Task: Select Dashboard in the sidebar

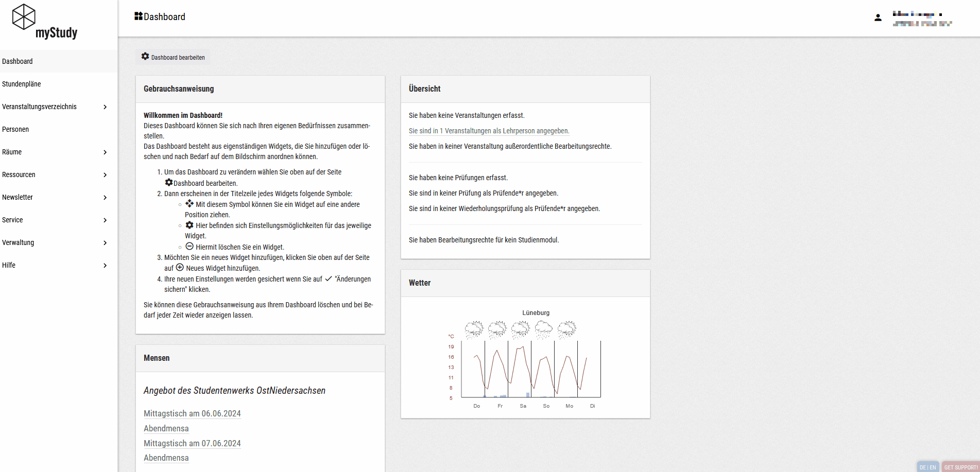Action: coord(59,61)
